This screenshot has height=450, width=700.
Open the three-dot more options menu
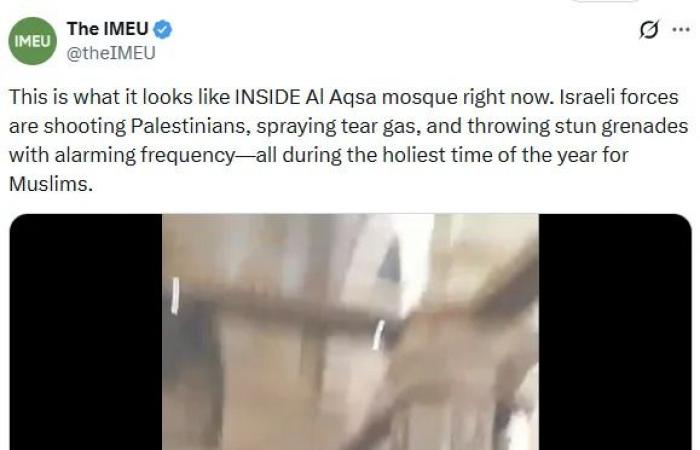681,30
